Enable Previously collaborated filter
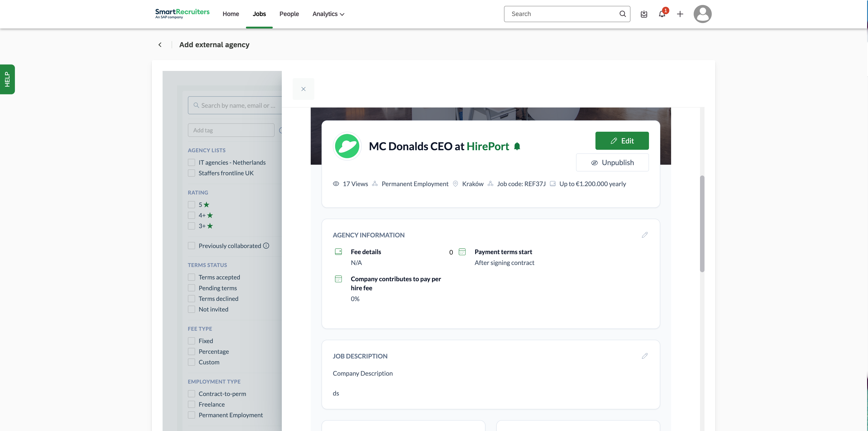The width and height of the screenshot is (868, 431). pos(191,246)
